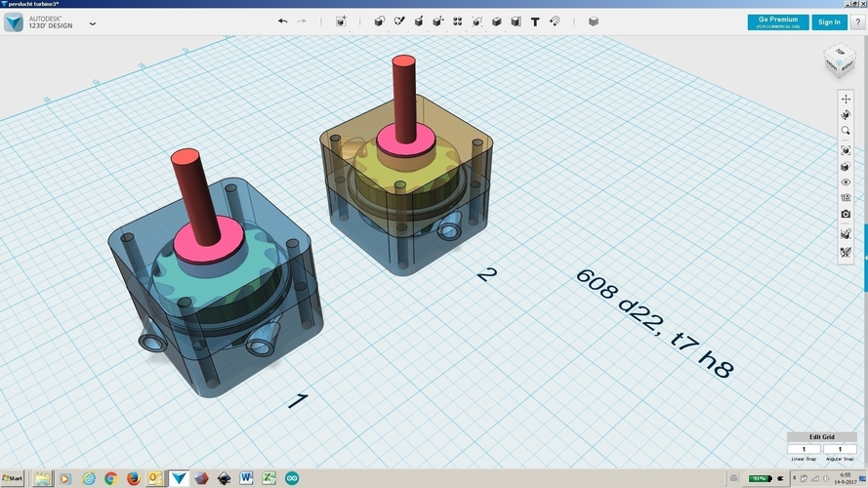Open the Sketch tool menu
The width and height of the screenshot is (868, 488).
pos(399,21)
